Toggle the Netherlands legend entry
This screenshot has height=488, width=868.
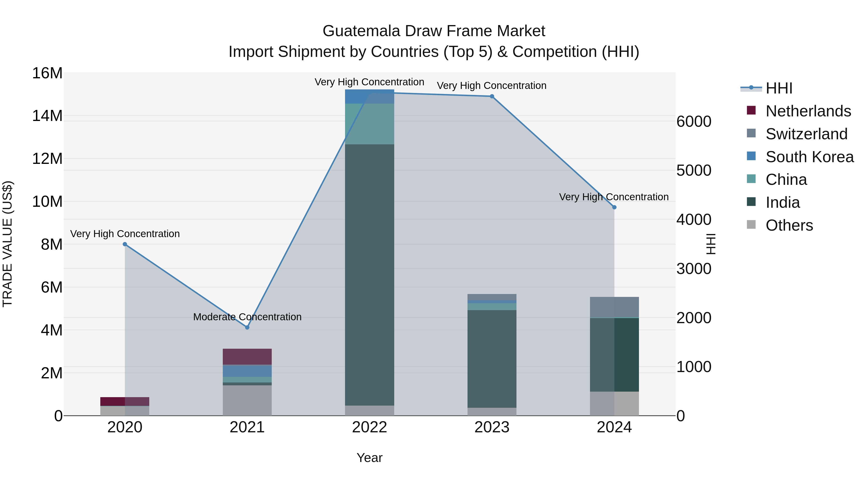click(799, 111)
